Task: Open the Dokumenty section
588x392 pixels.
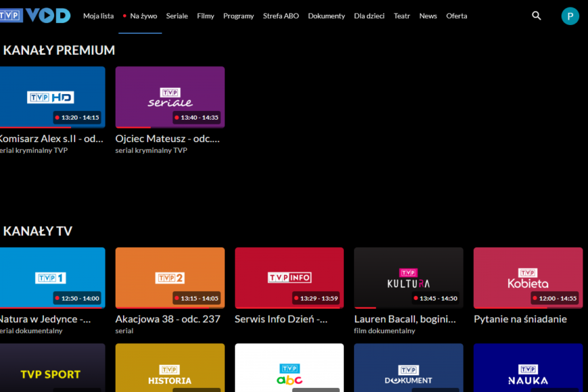Action: (x=326, y=16)
